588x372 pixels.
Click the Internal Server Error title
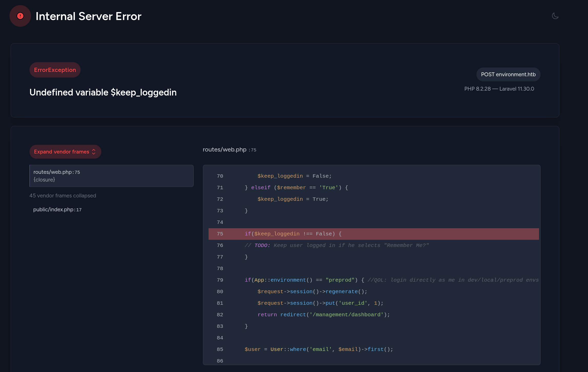[89, 16]
